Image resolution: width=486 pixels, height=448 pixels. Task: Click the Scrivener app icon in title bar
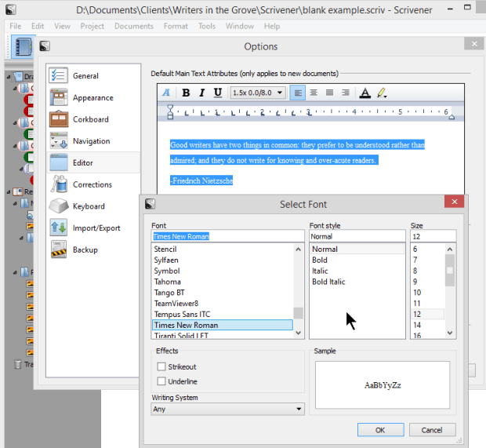coord(10,9)
